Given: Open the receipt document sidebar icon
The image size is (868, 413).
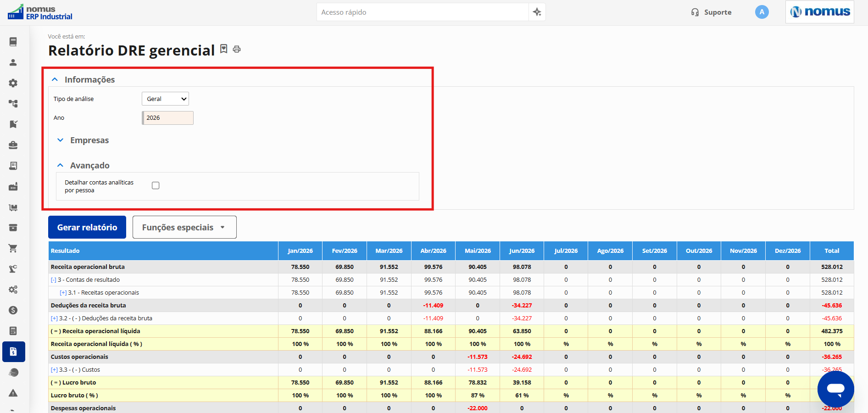Looking at the screenshot, I should 13,166.
